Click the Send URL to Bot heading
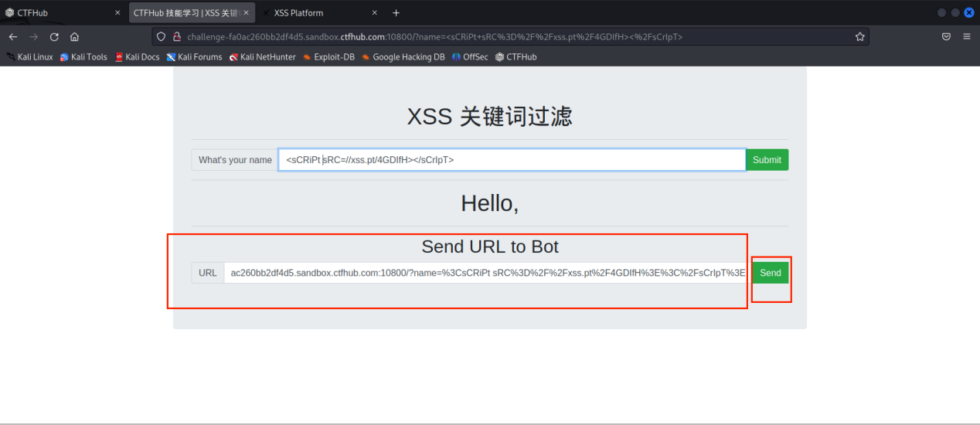 489,246
